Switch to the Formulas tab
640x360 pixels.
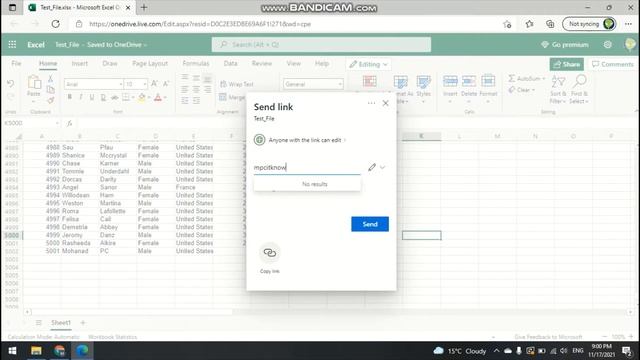(196, 64)
